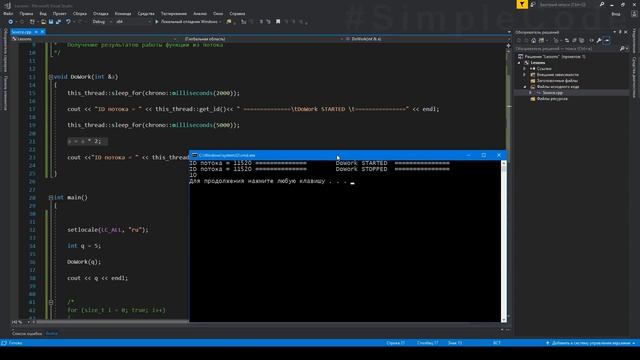This screenshot has width=640, height=360.
Task: Click the Solution Explorer search field
Action: [x=567, y=49]
